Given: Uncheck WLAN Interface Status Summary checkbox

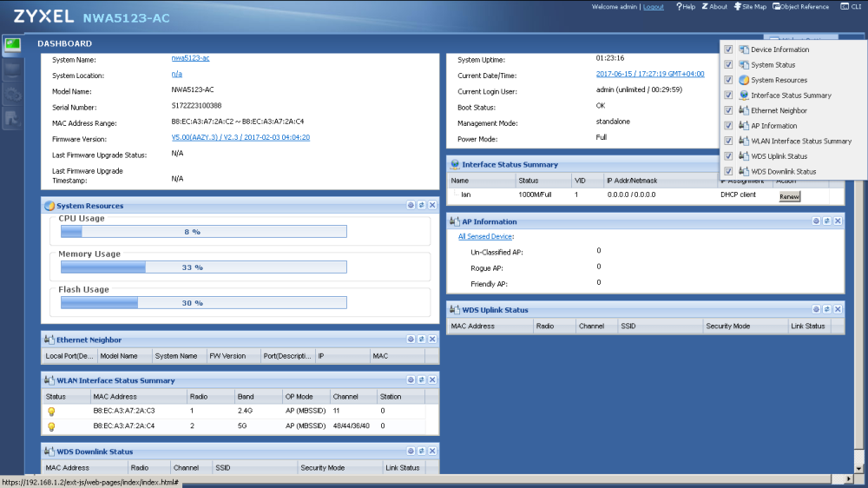Looking at the screenshot, I should (x=728, y=141).
